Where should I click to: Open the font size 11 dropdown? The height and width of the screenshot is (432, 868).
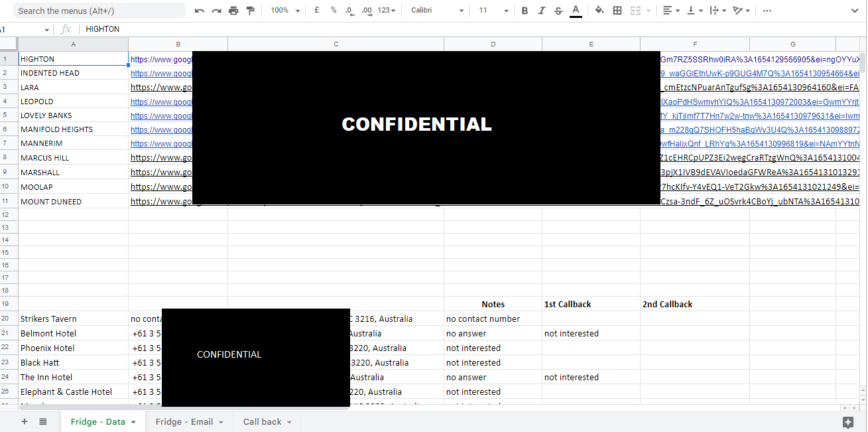coord(493,11)
